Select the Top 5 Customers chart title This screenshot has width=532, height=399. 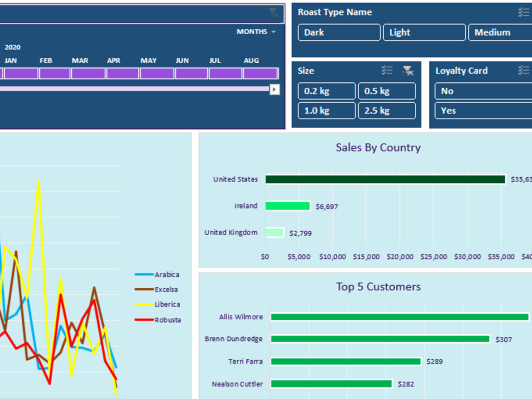[378, 287]
